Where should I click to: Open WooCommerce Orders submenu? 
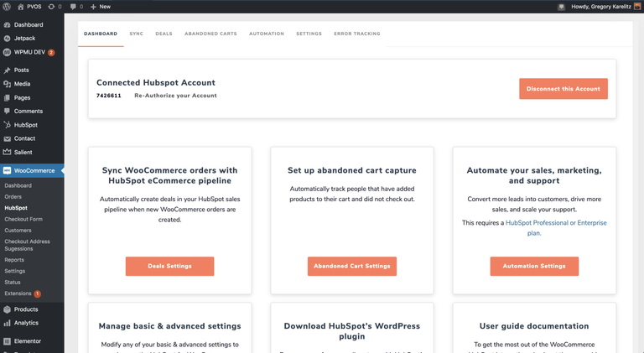(x=13, y=197)
